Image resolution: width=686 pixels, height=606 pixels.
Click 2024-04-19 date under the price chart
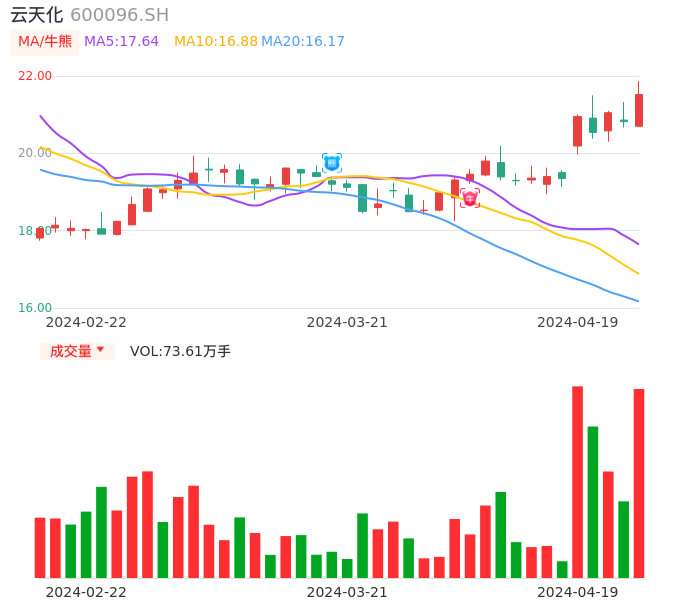(x=578, y=322)
